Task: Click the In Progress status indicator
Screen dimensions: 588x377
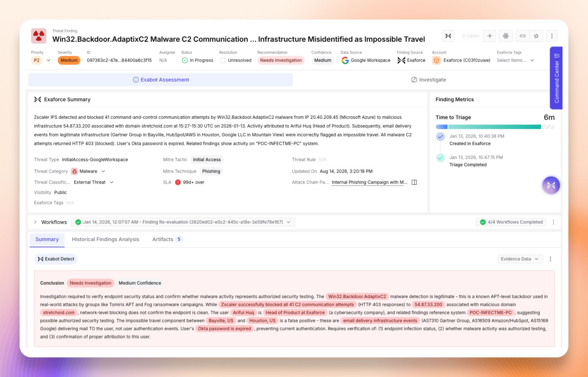Action: [x=197, y=60]
